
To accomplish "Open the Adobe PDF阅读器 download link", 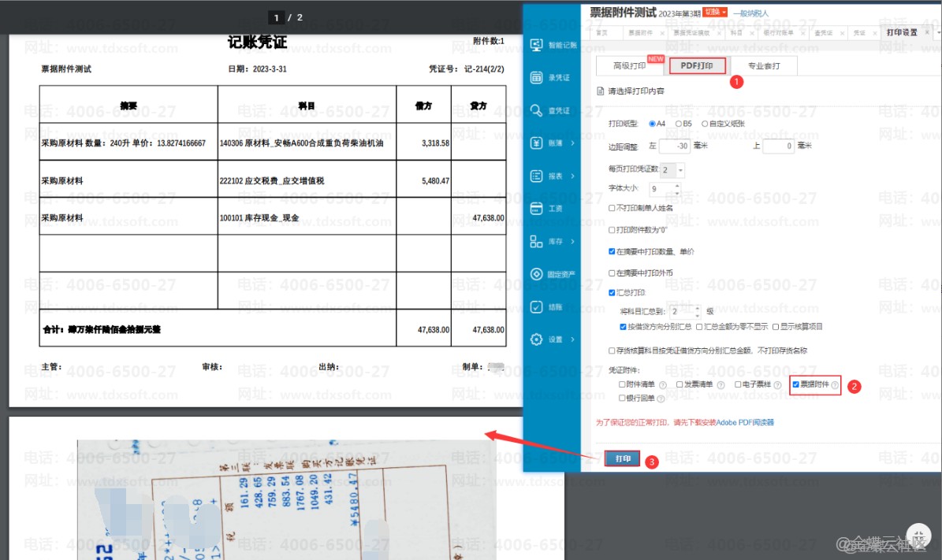I will pyautogui.click(x=745, y=423).
